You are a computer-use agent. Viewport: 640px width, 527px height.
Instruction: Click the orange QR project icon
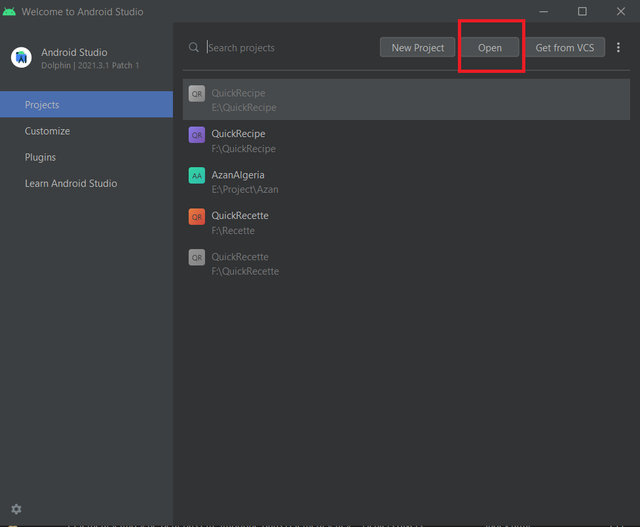(x=197, y=217)
